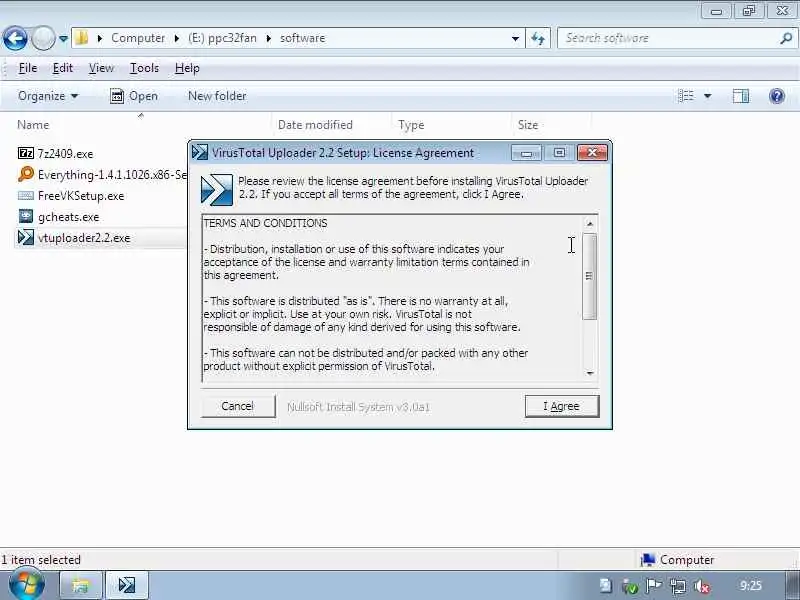Click the 9:25 taskbar clock
Image resolution: width=800 pixels, height=600 pixels.
coord(751,586)
